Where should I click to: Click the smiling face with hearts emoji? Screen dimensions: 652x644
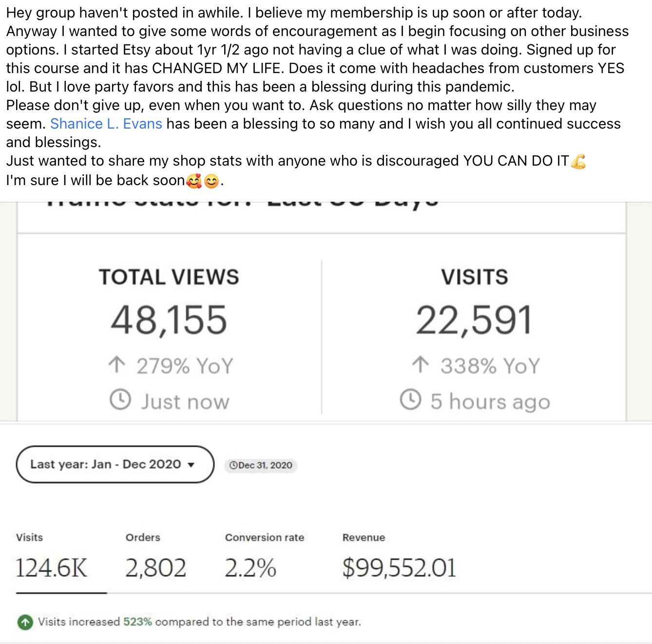point(194,181)
